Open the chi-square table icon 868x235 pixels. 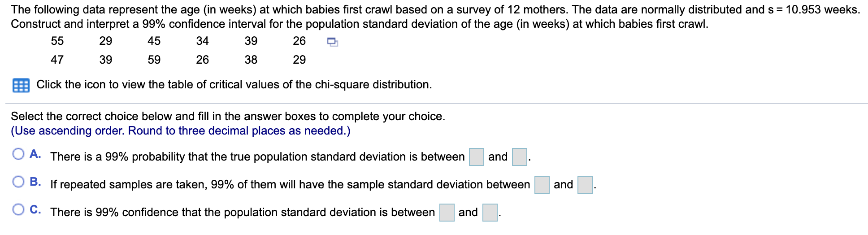coord(21,85)
